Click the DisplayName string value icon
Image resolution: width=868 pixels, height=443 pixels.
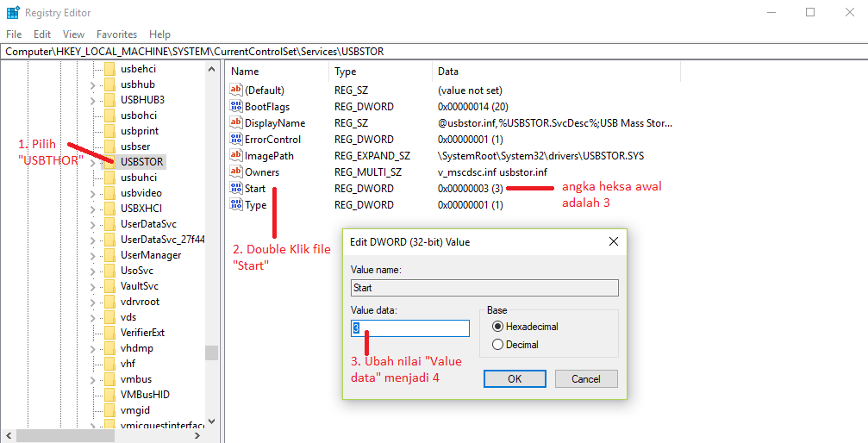[236, 123]
